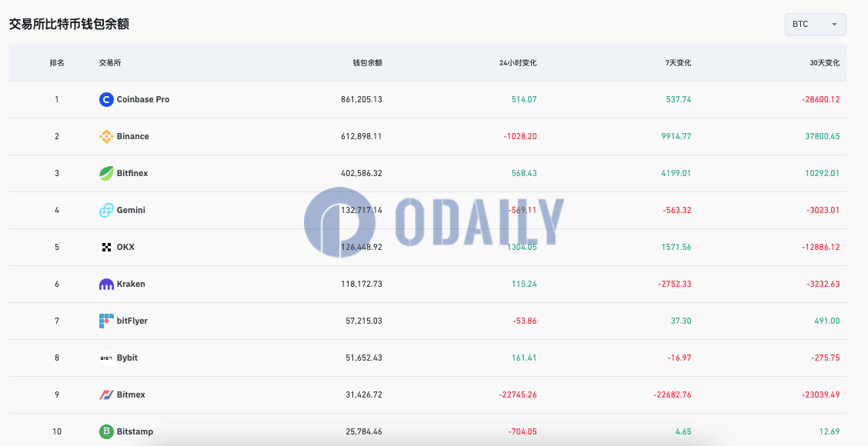Click the 30天变化 column header
The height and width of the screenshot is (446, 868).
click(825, 63)
